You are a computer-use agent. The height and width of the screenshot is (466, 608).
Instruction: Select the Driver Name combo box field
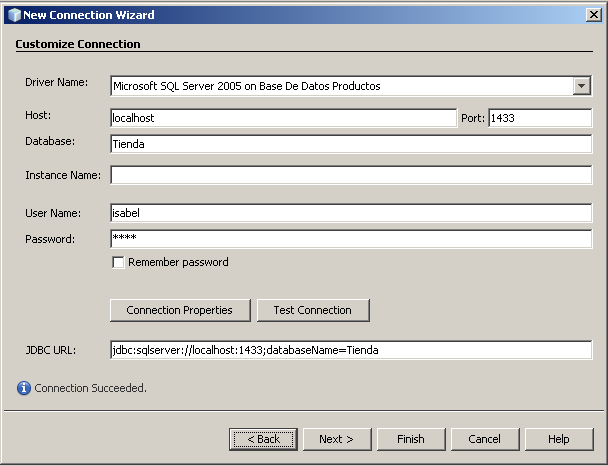[351, 86]
